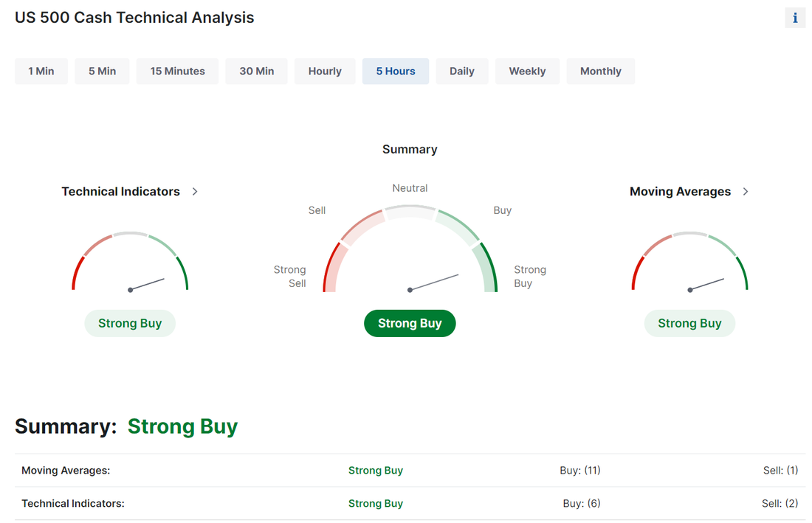Viewport: 812px width, 523px height.
Task: Click the info icon at top right
Action: tap(795, 18)
